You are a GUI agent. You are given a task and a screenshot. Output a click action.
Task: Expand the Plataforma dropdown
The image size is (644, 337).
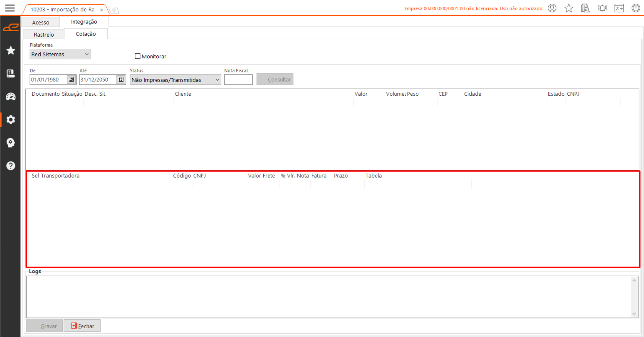click(86, 54)
